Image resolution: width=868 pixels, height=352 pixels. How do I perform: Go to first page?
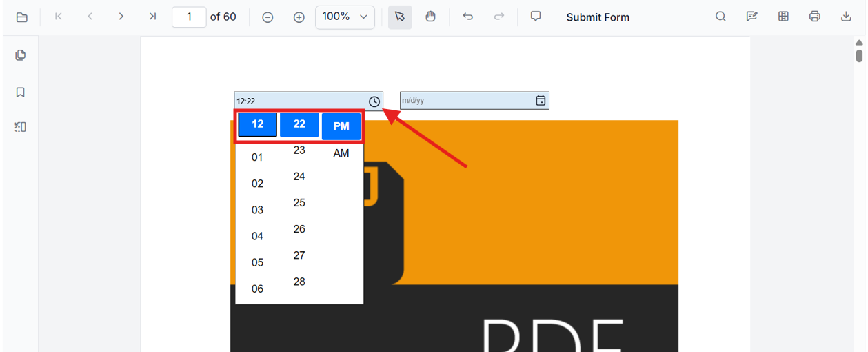59,17
